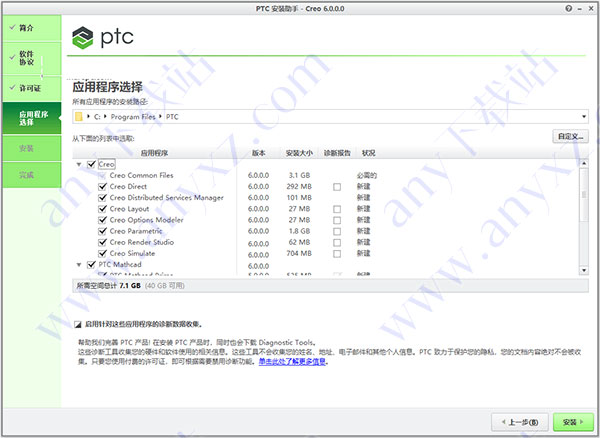Uncheck Creo Simulate checkbox

[102, 253]
